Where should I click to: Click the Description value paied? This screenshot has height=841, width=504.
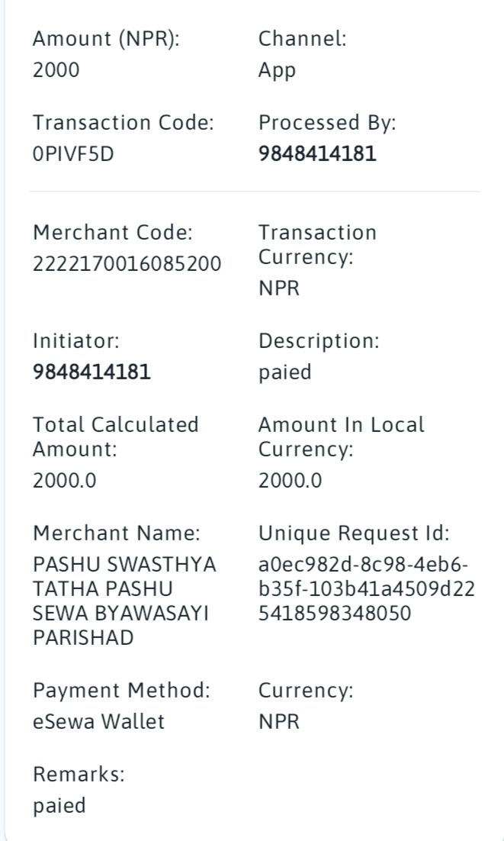click(x=284, y=372)
